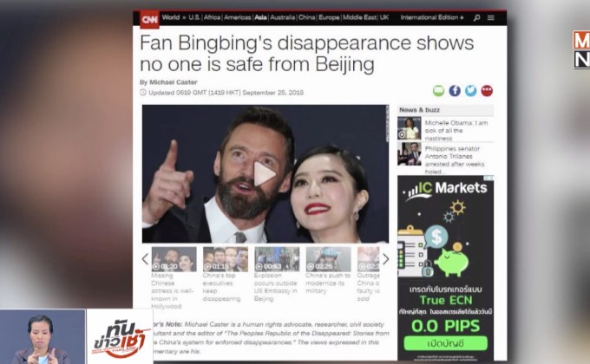Click the CNN logo
Viewport: 590px width, 364px height.
click(149, 18)
